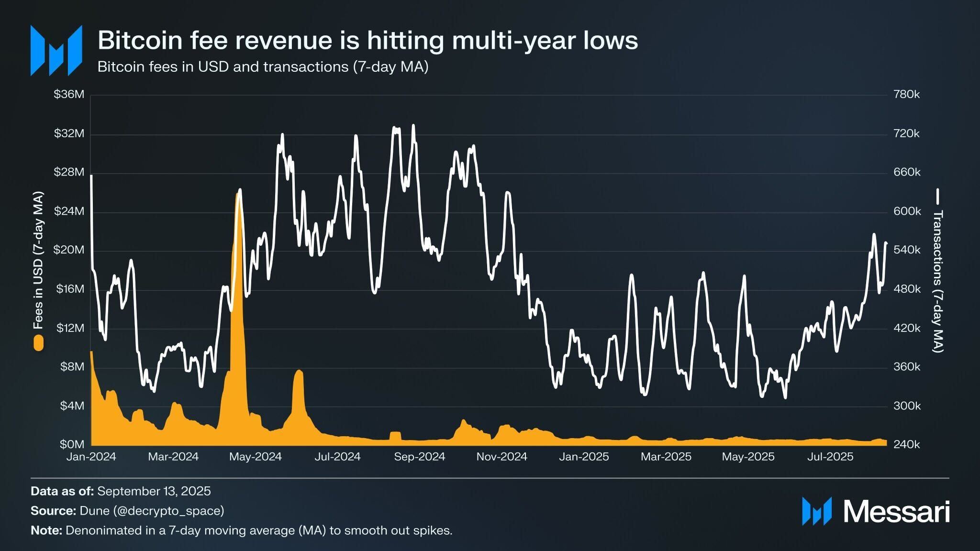This screenshot has width=980, height=551.
Task: Click the Dune (@decrypto_space) source text
Action: pos(152,511)
